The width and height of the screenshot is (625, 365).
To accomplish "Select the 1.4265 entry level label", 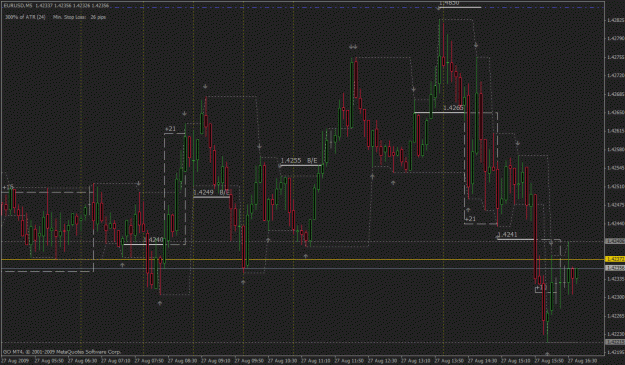I will click(453, 108).
